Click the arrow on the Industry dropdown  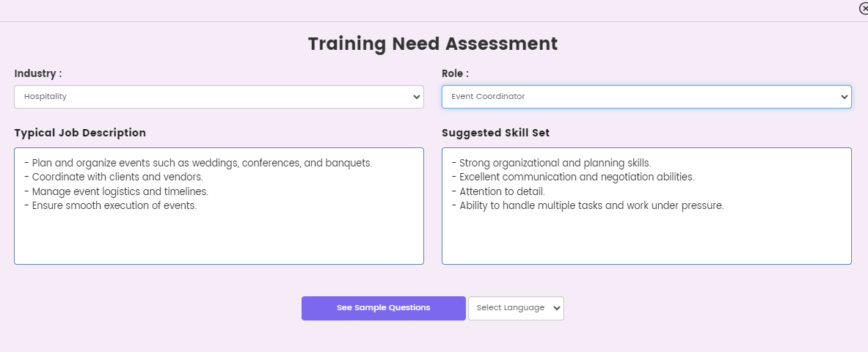[417, 97]
